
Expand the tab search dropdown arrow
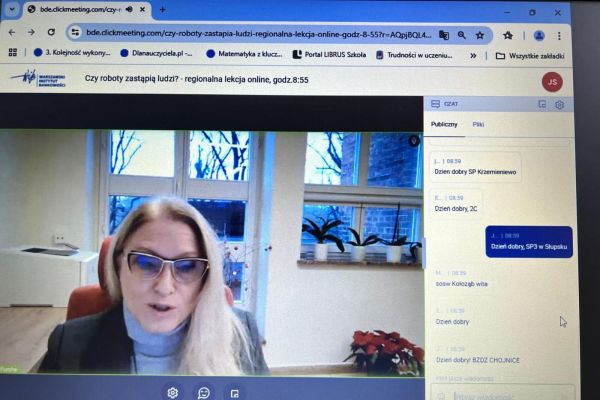[12, 9]
